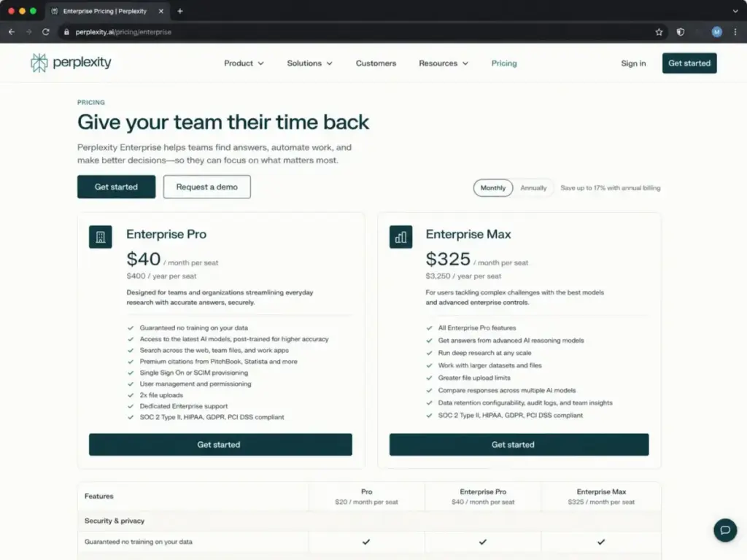The width and height of the screenshot is (747, 560).
Task: Click Get started in the header
Action: (689, 63)
